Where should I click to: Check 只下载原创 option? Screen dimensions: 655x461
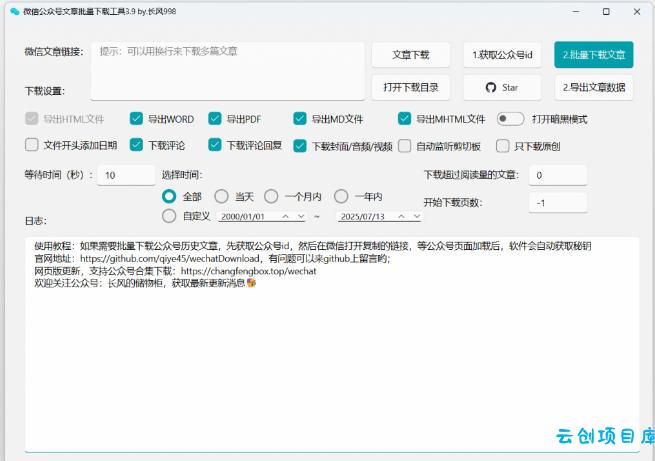pyautogui.click(x=503, y=146)
